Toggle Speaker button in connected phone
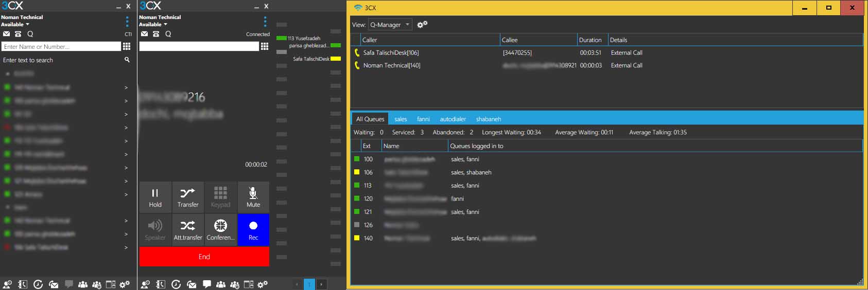Screen dimensions: 868x290 click(155, 230)
